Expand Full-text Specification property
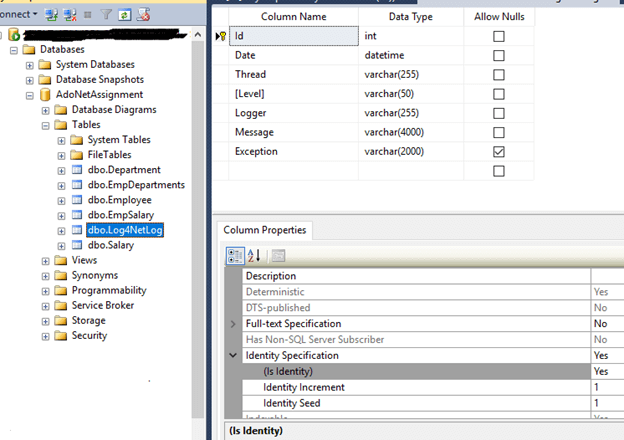The width and height of the screenshot is (624, 440). pyautogui.click(x=233, y=324)
